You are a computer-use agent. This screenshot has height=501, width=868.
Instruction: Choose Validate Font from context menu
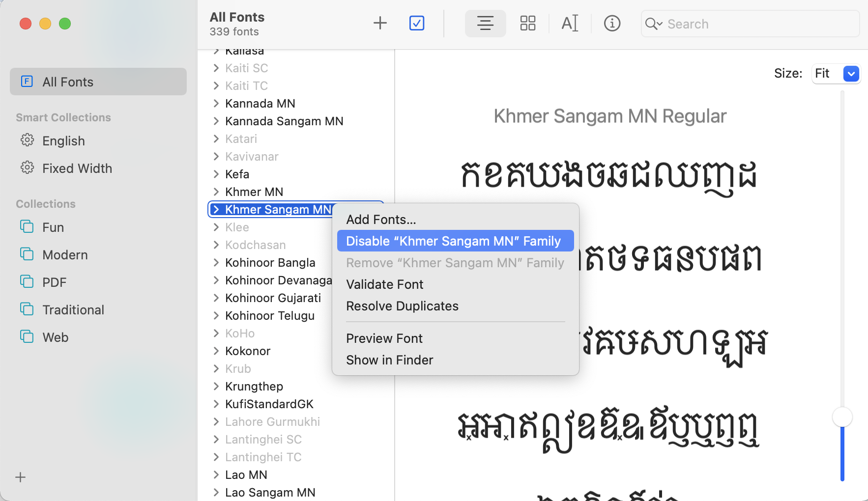(x=455, y=284)
